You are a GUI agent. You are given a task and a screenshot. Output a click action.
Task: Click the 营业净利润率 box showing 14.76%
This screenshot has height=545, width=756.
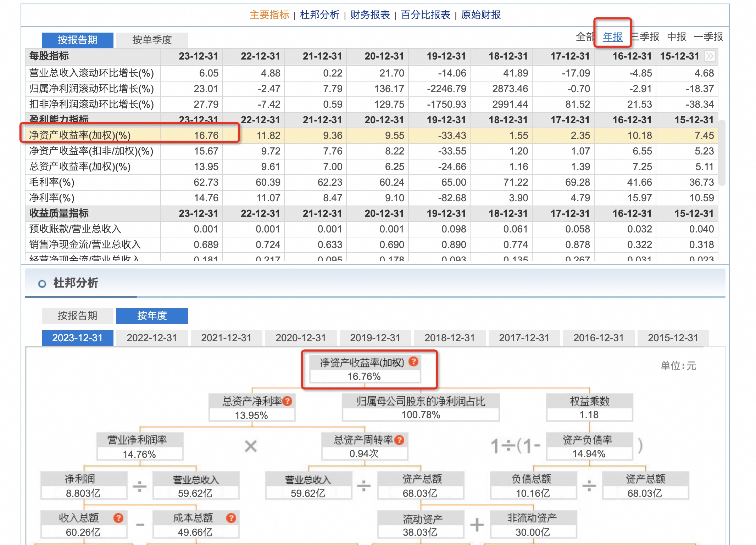[140, 446]
